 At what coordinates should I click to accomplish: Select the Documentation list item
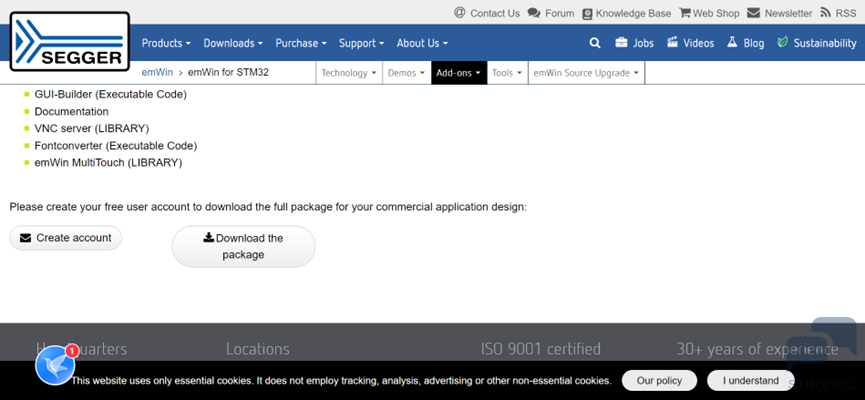[71, 111]
